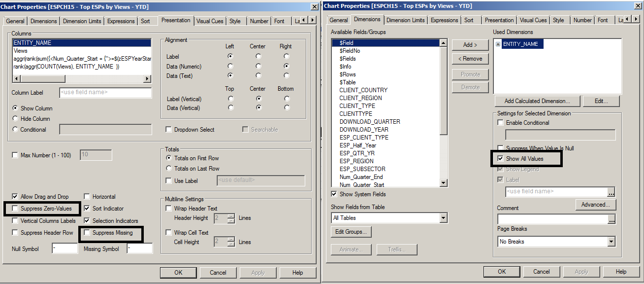Expand the ENTITY_NAME dimension tree node

pos(498,44)
